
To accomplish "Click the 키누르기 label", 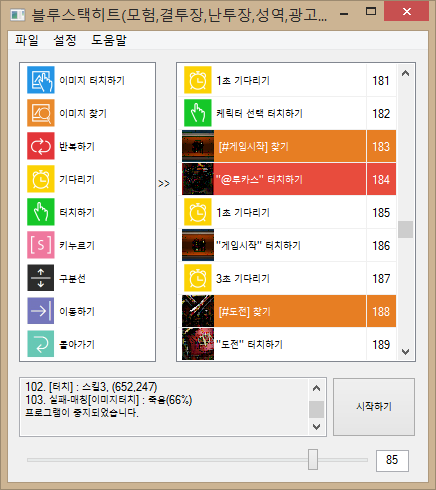I will coord(77,245).
